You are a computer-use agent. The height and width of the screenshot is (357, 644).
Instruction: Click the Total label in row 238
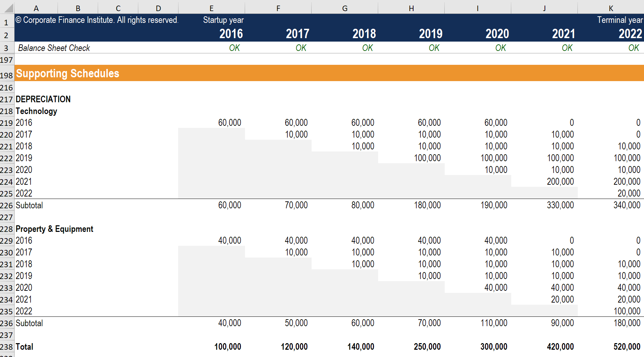click(25, 347)
